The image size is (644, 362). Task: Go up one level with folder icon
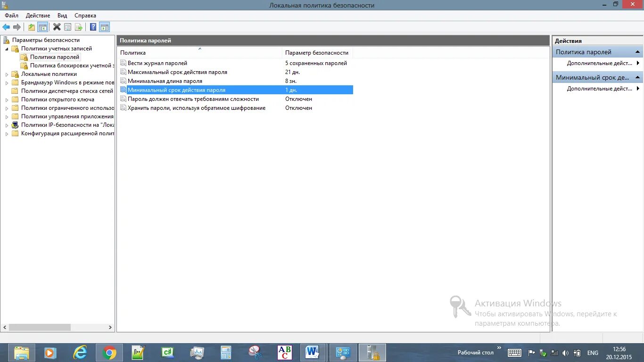click(32, 27)
